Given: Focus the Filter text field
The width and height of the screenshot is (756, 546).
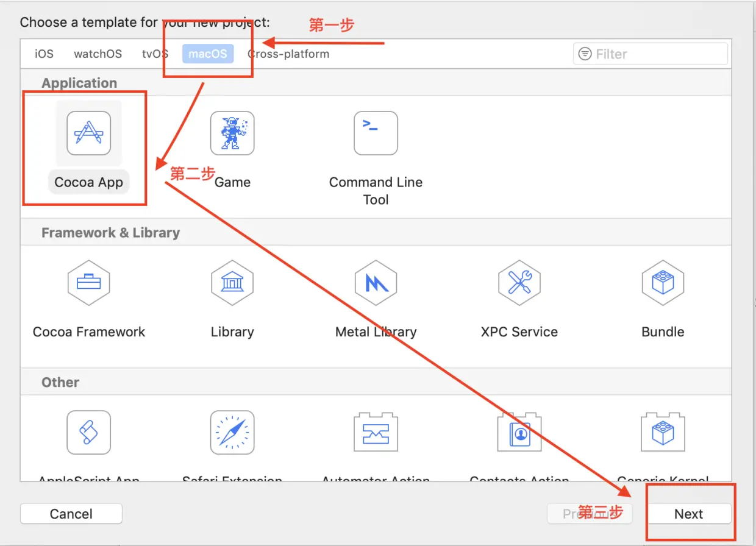Looking at the screenshot, I should (x=651, y=54).
